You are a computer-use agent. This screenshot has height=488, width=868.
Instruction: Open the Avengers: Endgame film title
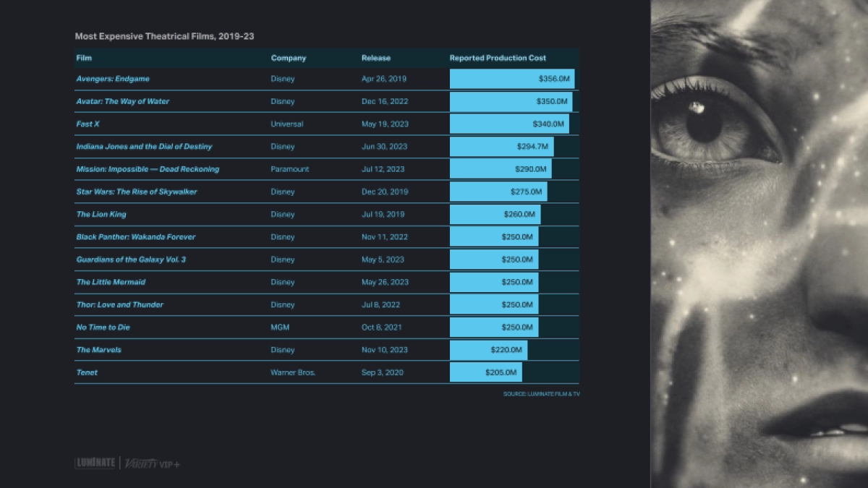(113, 79)
